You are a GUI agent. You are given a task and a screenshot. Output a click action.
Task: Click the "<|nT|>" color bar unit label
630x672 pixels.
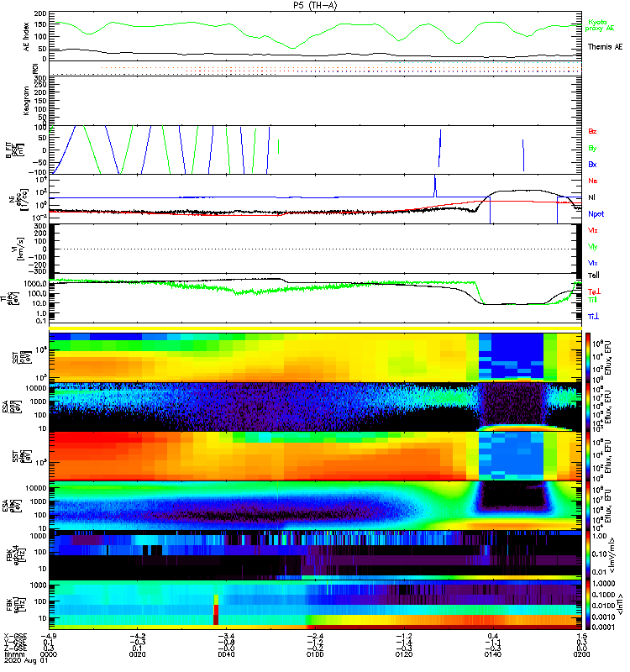pyautogui.click(x=620, y=605)
